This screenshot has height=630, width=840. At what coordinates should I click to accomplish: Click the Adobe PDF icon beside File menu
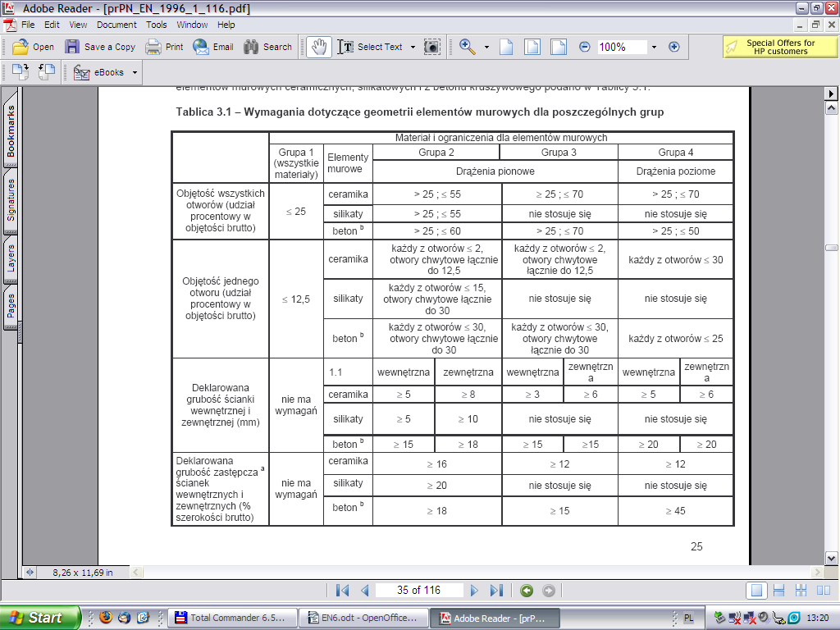click(10, 25)
